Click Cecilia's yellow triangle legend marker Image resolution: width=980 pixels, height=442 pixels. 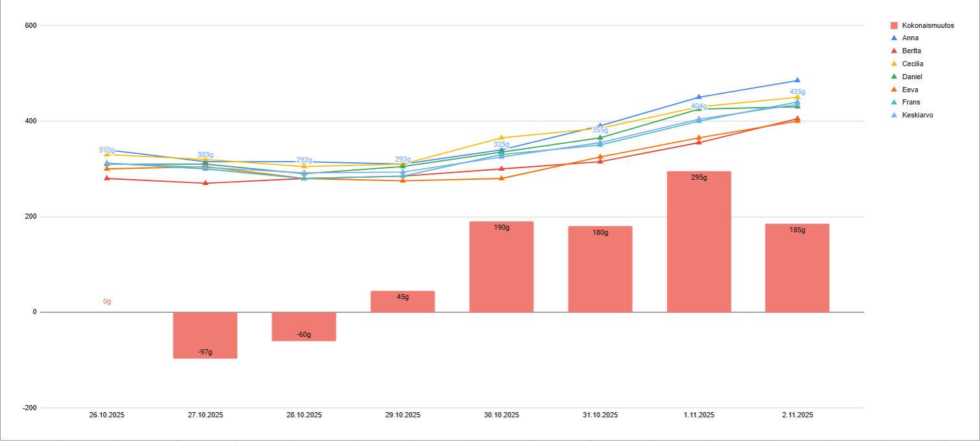[894, 64]
